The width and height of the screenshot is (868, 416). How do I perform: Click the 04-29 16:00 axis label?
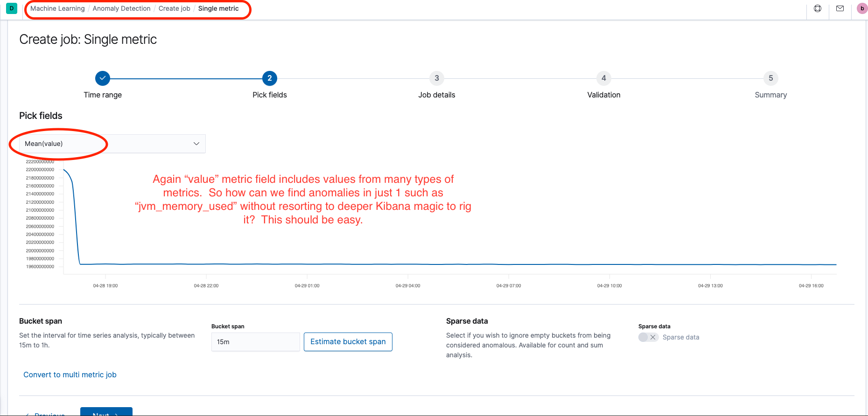811,285
